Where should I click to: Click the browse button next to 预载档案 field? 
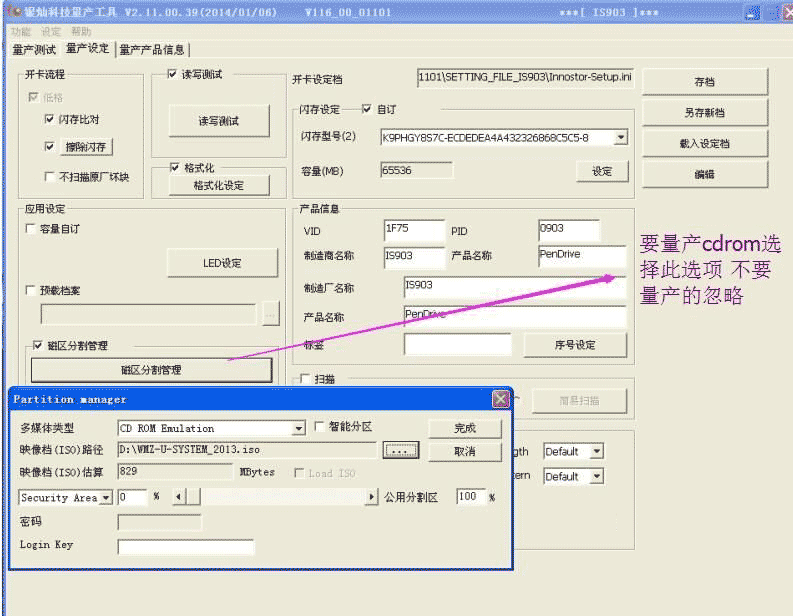pyautogui.click(x=271, y=314)
